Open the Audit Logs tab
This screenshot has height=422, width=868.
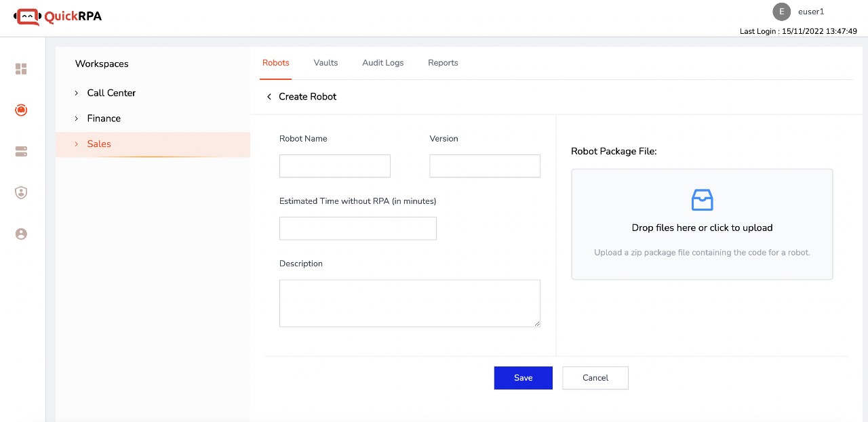(x=382, y=63)
